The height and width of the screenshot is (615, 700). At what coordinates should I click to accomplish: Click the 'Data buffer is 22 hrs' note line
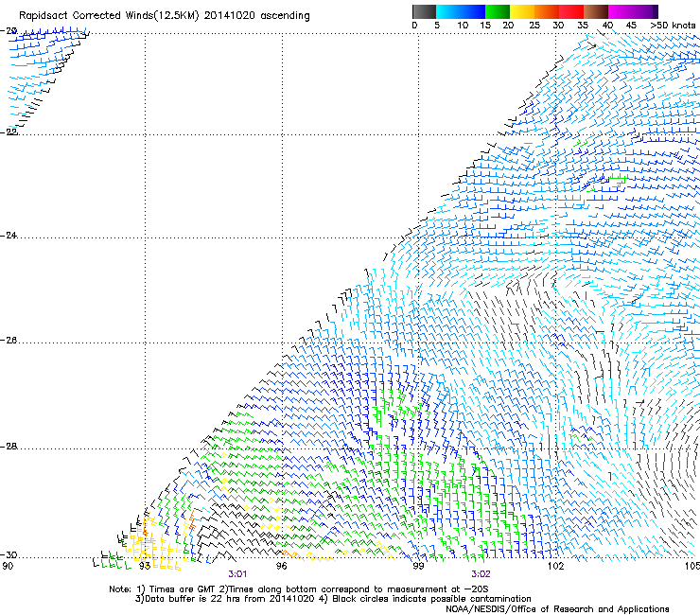333,599
